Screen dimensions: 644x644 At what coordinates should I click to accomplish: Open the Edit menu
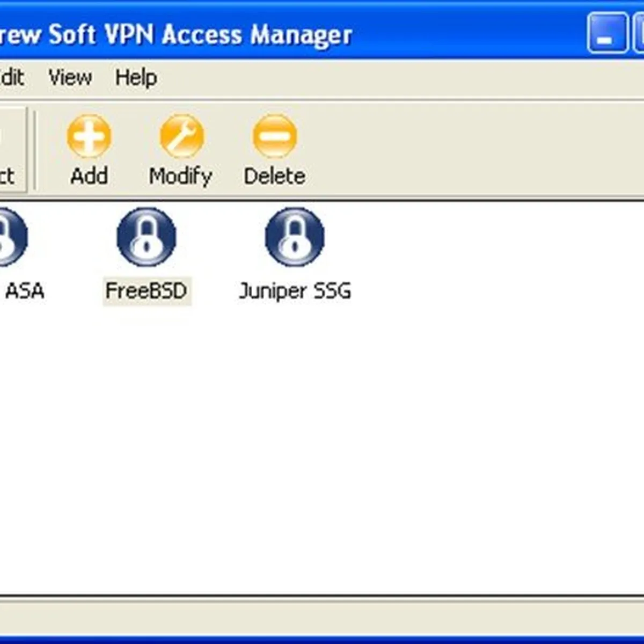tap(12, 78)
